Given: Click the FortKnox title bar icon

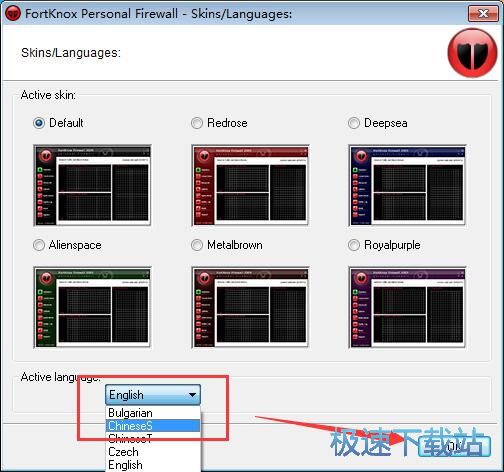Looking at the screenshot, I should [13, 13].
